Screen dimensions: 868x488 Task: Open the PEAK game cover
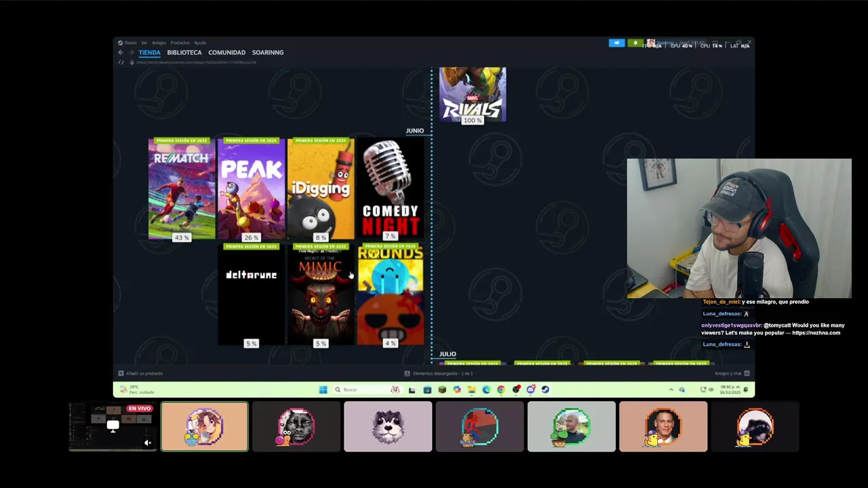click(252, 189)
